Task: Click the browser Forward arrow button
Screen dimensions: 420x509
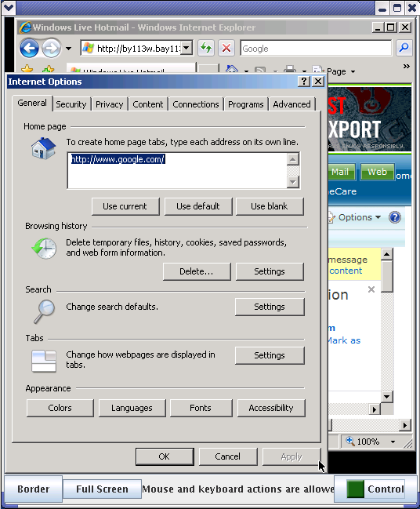Action: (51, 49)
